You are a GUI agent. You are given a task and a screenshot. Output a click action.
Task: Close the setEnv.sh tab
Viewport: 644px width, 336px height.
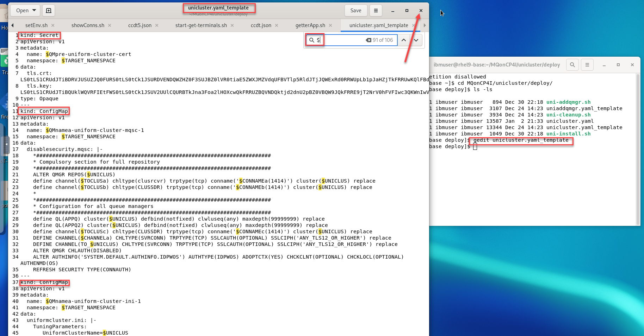point(53,25)
